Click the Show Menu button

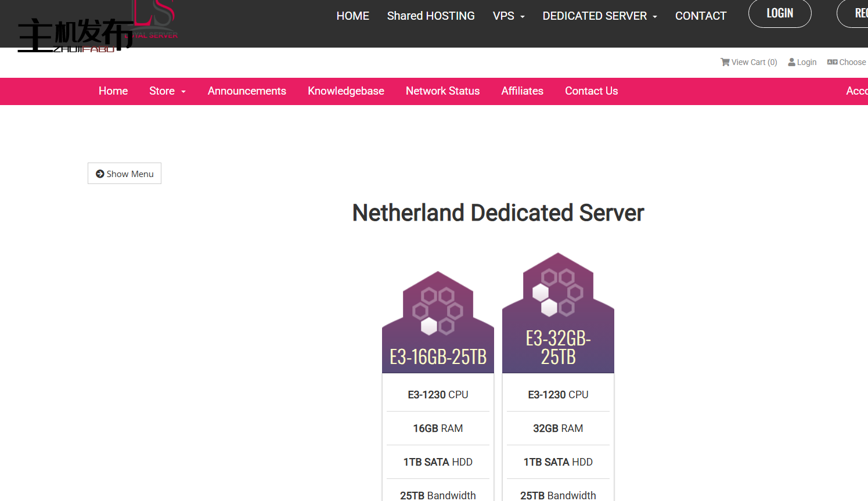coord(124,174)
